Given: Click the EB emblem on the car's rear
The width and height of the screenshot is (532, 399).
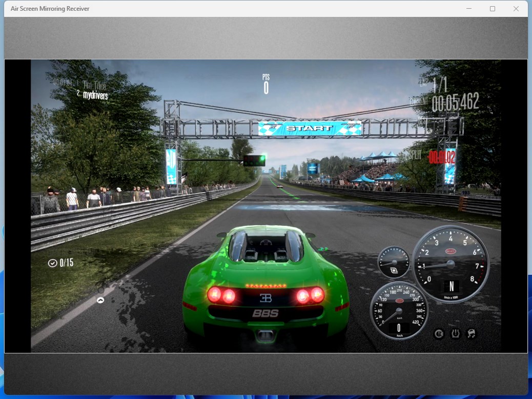Looking at the screenshot, I should click(265, 298).
